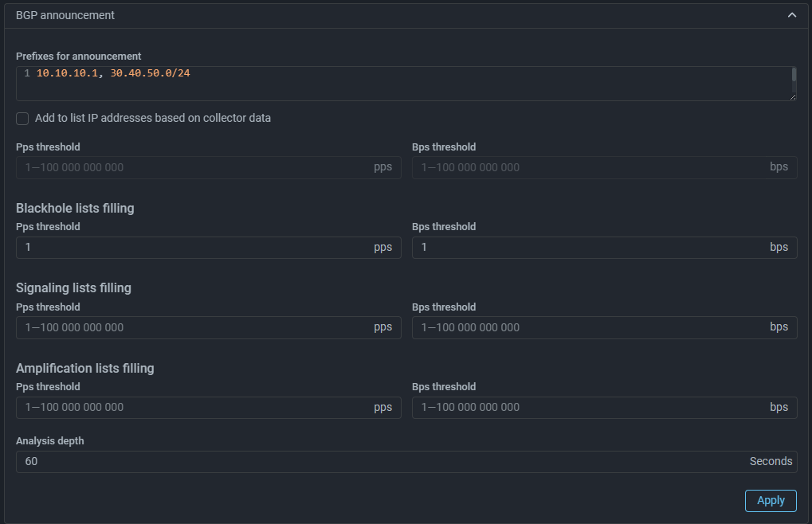Collapse the BGP announcement section chevron

pyautogui.click(x=791, y=15)
